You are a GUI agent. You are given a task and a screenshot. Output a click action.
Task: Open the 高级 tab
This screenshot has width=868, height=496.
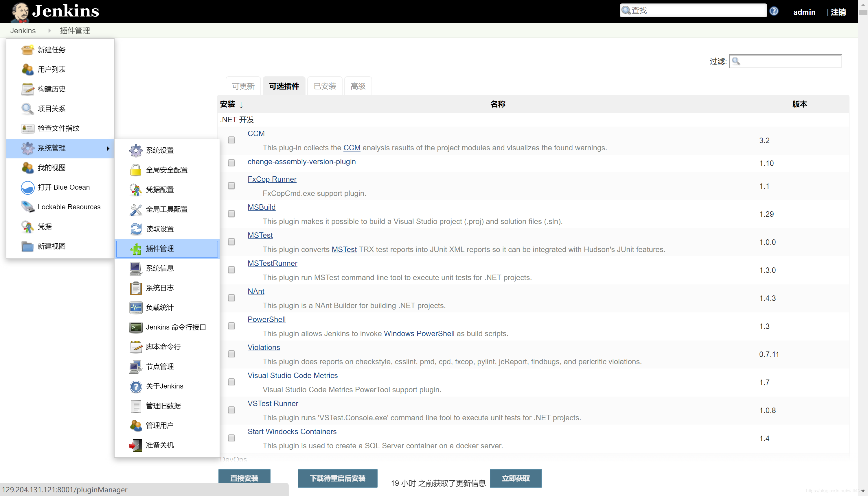358,86
